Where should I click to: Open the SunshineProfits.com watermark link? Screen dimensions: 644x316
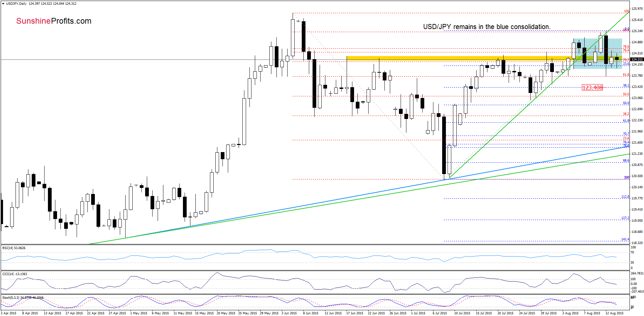[x=54, y=21]
